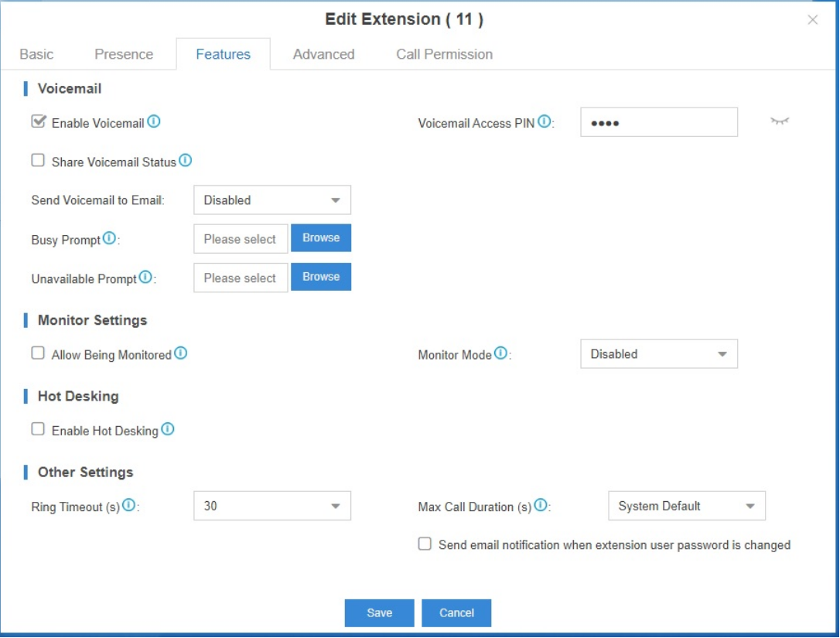
Task: Expand Ring Timeout dropdown
Action: pos(272,506)
